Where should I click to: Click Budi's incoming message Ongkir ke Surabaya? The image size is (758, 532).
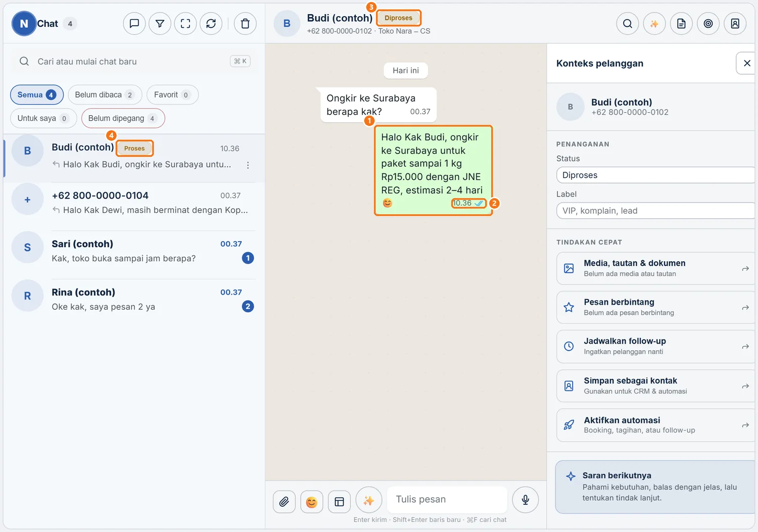point(378,105)
